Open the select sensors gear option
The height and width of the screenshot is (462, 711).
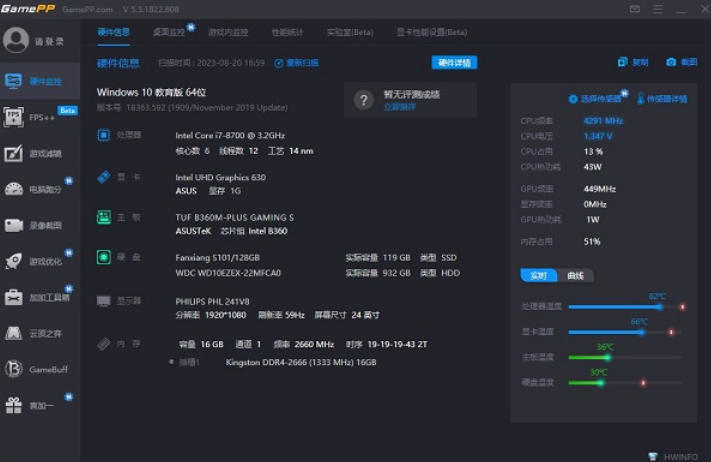click(x=595, y=99)
